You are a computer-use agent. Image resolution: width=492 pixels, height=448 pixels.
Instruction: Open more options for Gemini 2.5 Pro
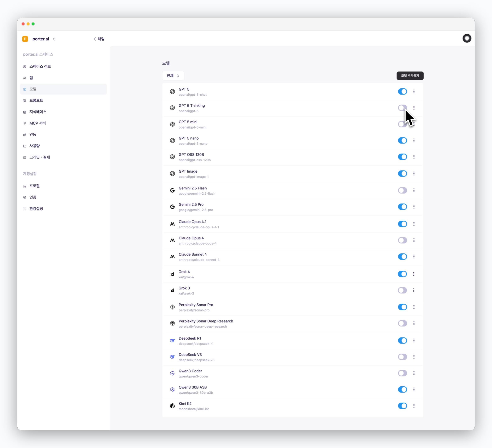click(414, 207)
